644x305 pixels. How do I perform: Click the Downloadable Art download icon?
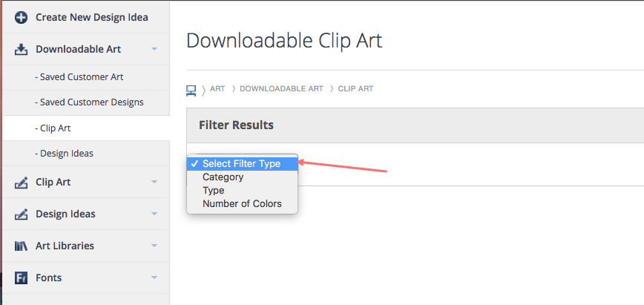click(21, 49)
